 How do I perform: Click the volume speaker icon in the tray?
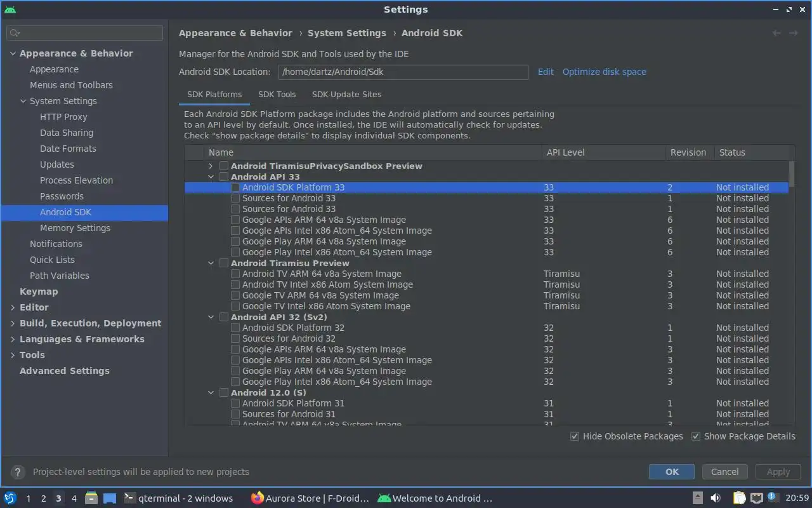[715, 498]
